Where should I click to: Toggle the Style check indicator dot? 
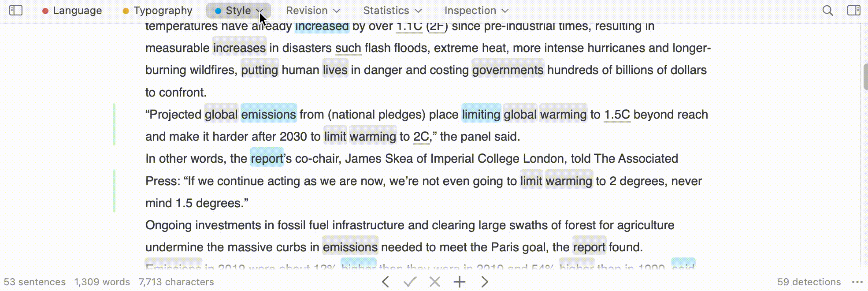point(218,11)
